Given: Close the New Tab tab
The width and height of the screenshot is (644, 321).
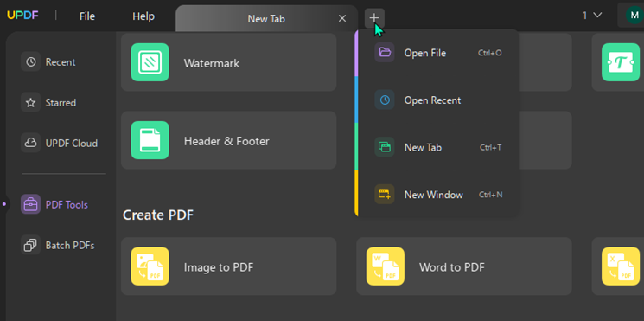Looking at the screenshot, I should pos(342,18).
